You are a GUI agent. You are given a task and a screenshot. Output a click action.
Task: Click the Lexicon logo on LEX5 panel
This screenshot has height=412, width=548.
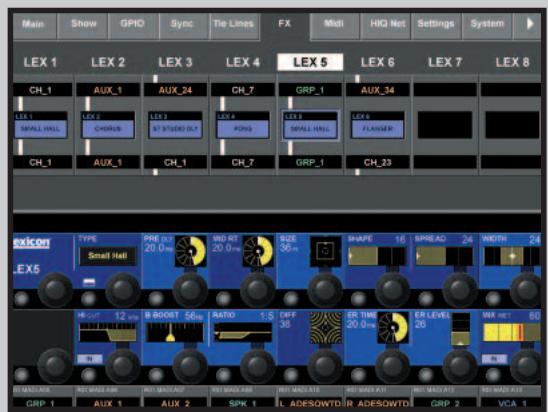tap(31, 243)
